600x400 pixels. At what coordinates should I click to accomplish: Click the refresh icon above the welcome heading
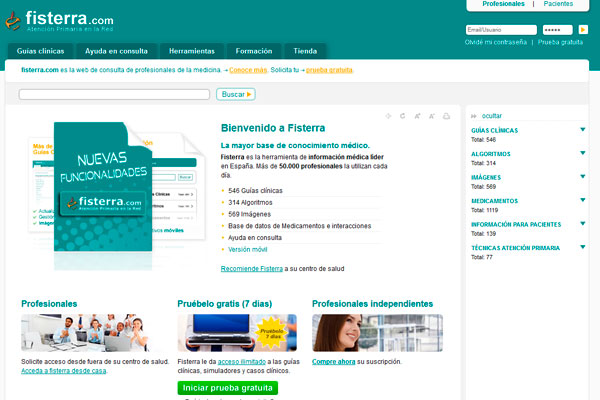point(403,116)
